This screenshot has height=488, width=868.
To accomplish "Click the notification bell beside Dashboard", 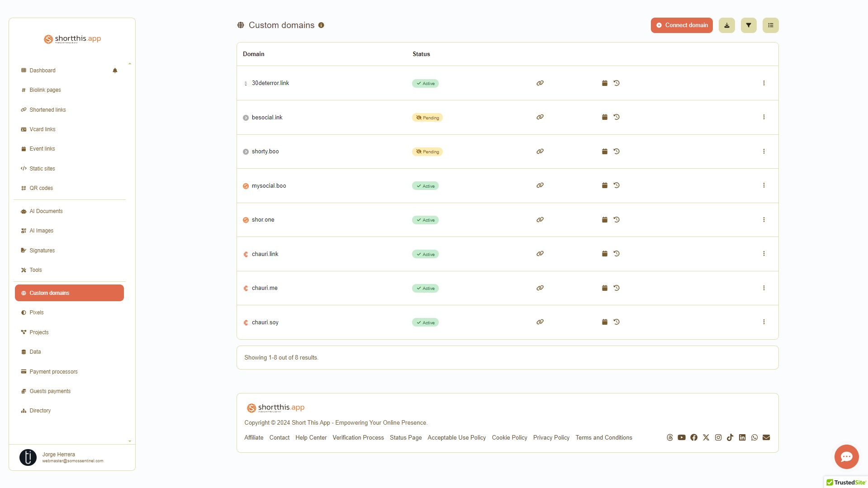I will click(115, 71).
